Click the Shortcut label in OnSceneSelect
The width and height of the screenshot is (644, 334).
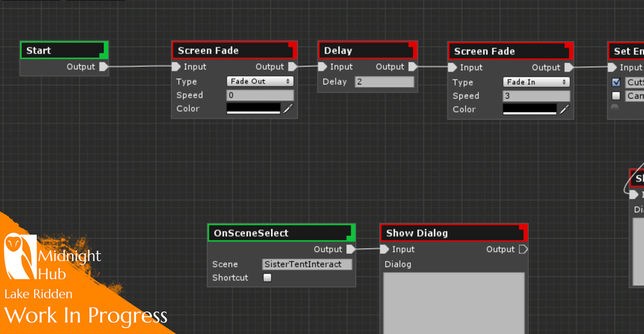(230, 278)
